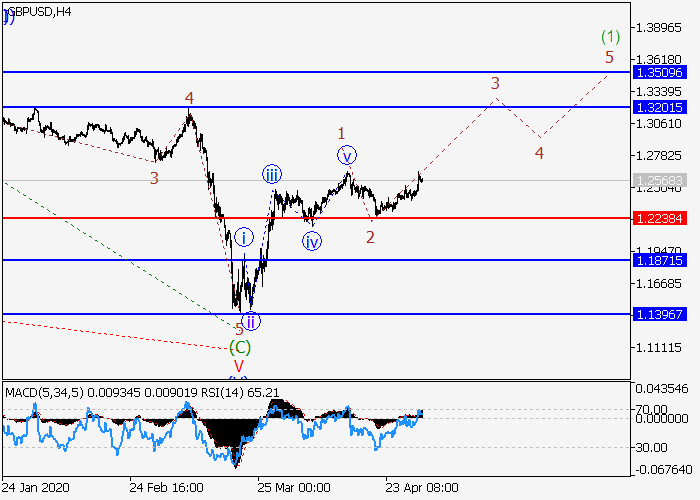Click the circled wave v marker
Viewport: 700px width, 500px height.
coord(346,155)
